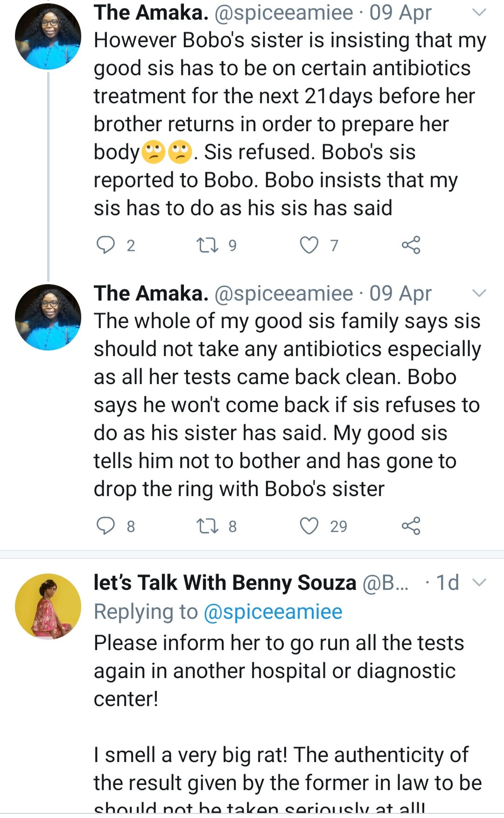Open Benny Souza's reply text about running tests
Viewport: 504px width, 818px height.
click(279, 671)
